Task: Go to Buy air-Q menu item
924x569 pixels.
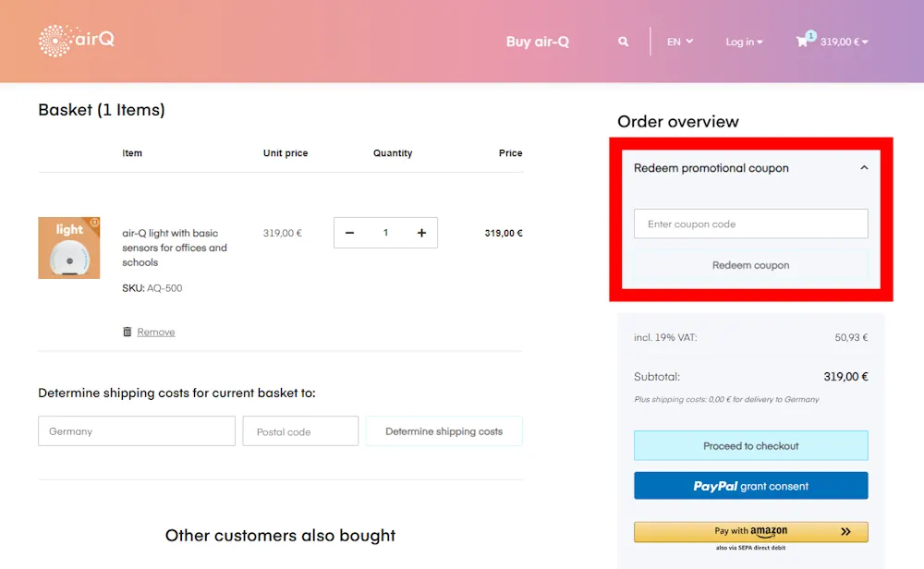Action: click(x=538, y=42)
